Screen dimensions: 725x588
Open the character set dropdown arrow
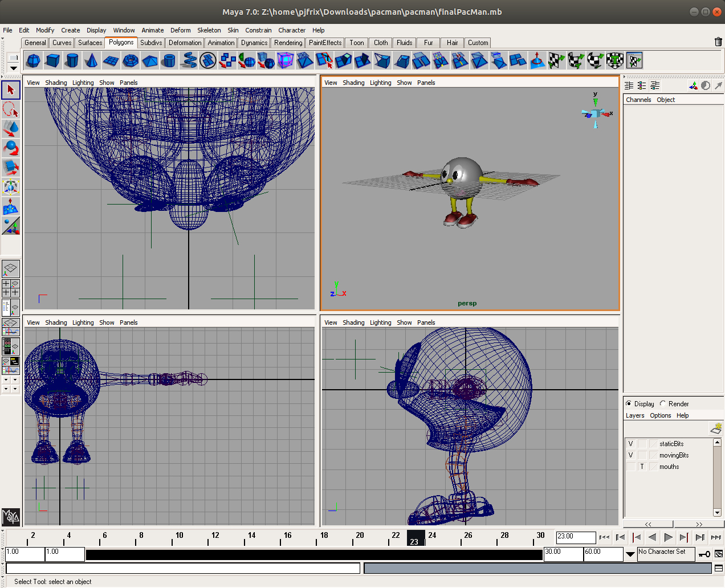(630, 554)
